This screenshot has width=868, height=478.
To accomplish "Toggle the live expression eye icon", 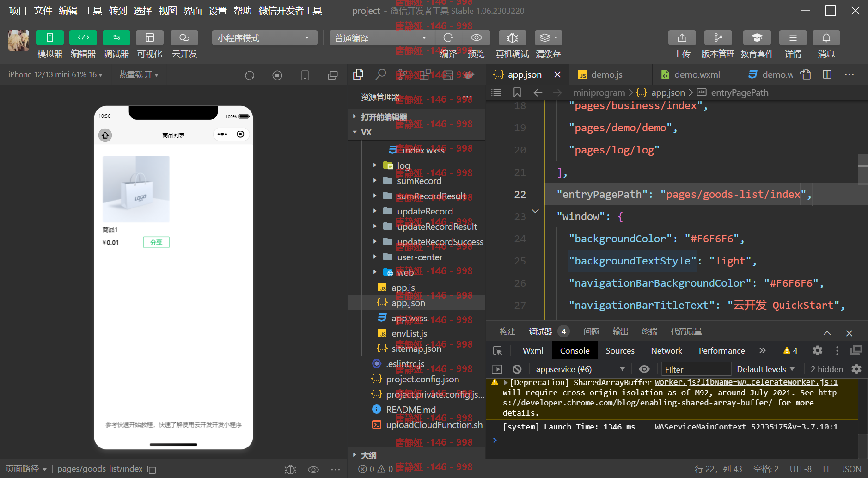I will [x=644, y=369].
